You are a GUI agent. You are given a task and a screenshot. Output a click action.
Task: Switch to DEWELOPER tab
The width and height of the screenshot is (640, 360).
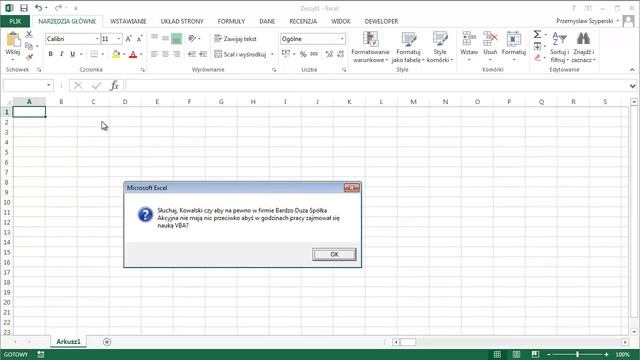(381, 21)
